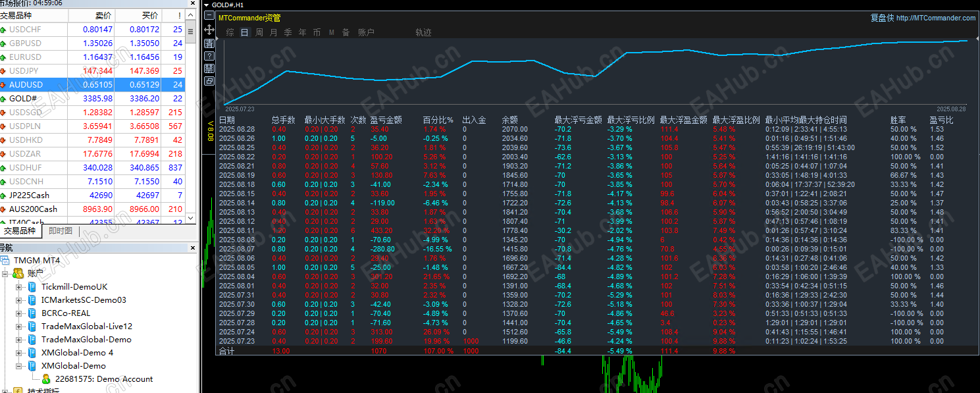The image size is (980, 393).
Task: Expand the TradeMaxGlobal-Demo tree node
Action: click(18, 340)
